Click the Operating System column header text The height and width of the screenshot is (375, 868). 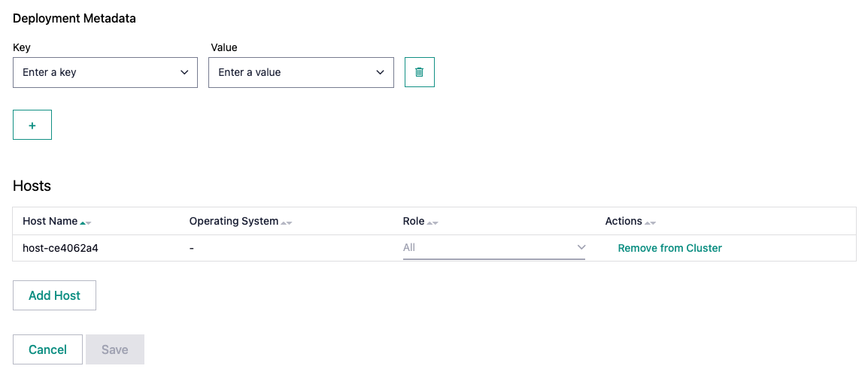coord(233,221)
